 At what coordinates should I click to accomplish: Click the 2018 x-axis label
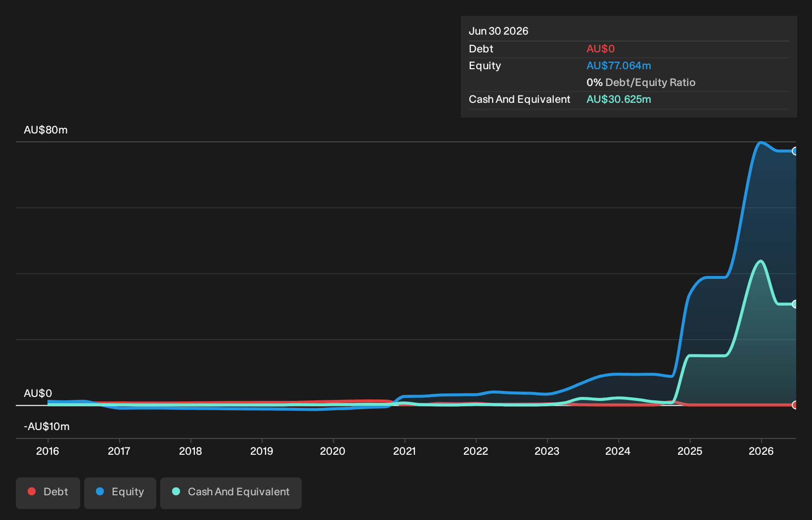pyautogui.click(x=190, y=451)
